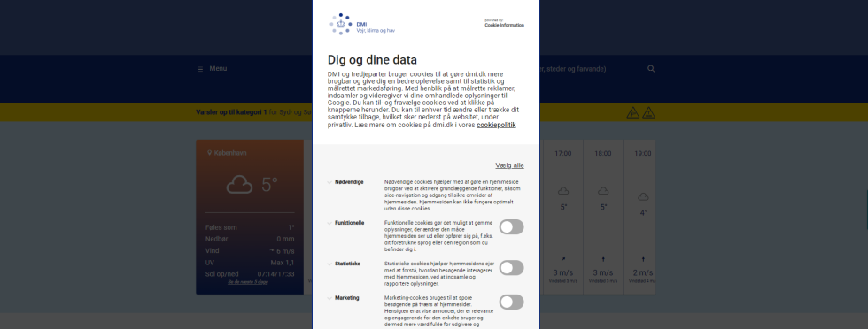Click the DMI logo in cookie dialog

click(362, 25)
